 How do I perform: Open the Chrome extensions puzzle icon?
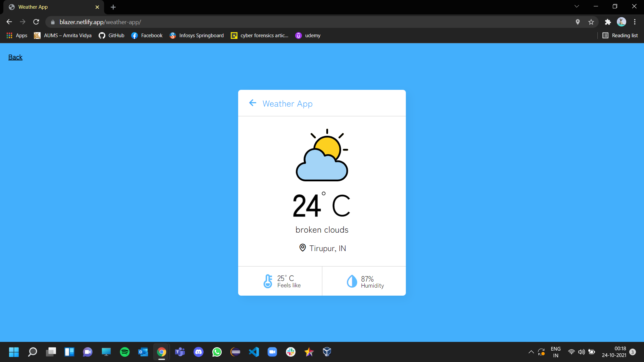(608, 22)
